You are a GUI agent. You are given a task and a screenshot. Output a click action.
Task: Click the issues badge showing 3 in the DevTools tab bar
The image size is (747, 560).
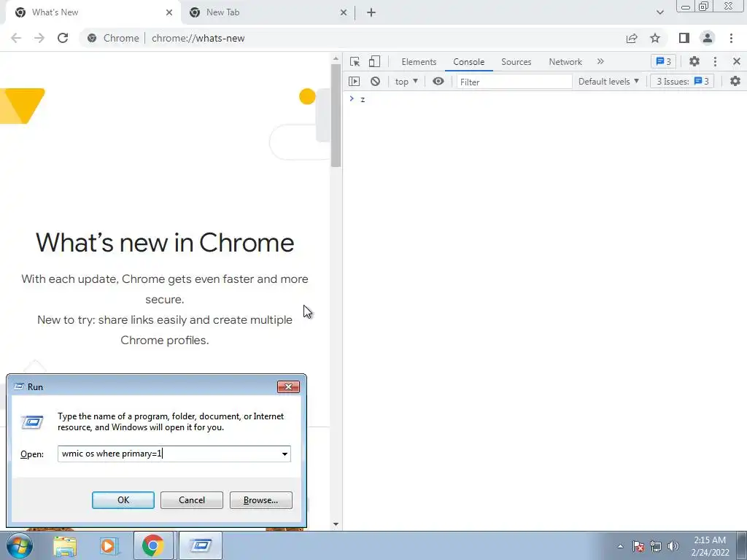click(x=663, y=61)
